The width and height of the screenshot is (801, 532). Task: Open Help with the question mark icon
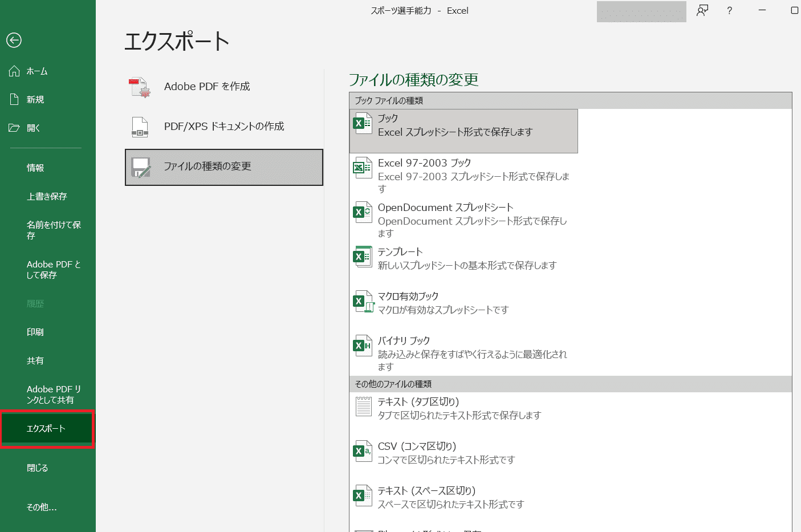tap(730, 10)
